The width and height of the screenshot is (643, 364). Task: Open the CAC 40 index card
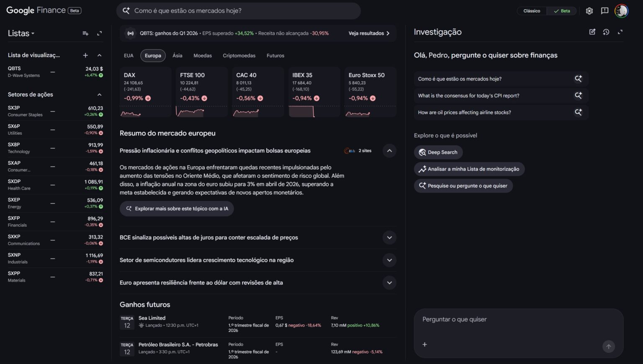click(x=258, y=92)
